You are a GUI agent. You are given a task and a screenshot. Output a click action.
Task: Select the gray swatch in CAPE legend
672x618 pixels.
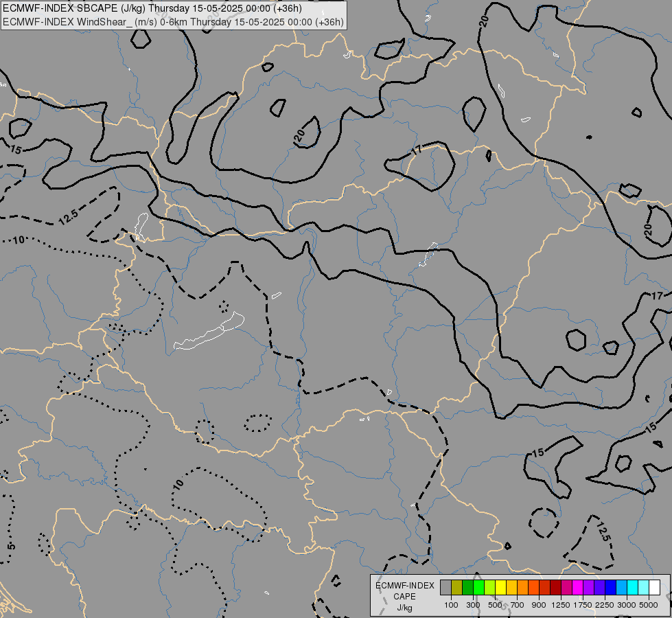click(445, 587)
